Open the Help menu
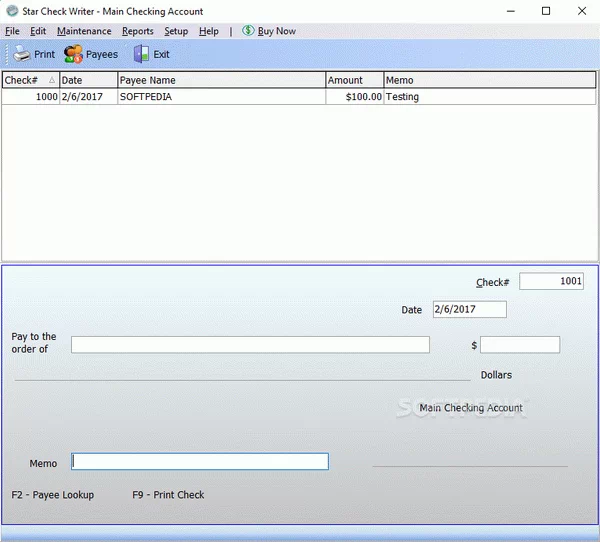Screen dimensions: 600x542 (208, 31)
